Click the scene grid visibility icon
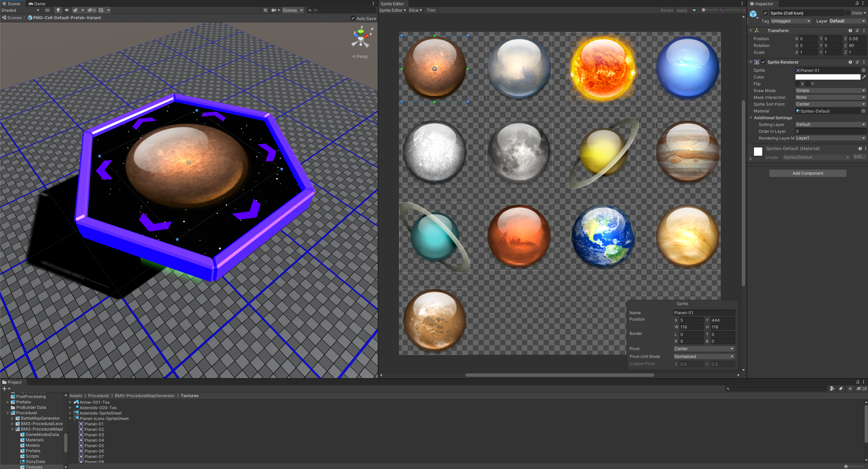This screenshot has width=868, height=469. 101,10
